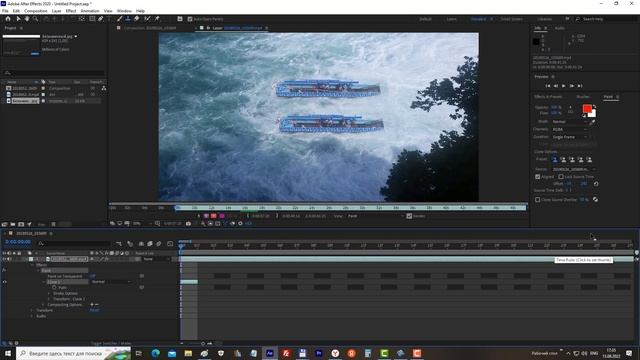Select the Selection arrow tool
This screenshot has height=360, width=640.
pos(18,19)
